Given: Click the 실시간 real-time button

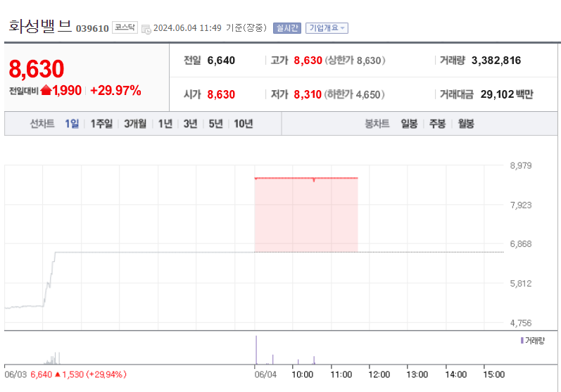Looking at the screenshot, I should click(x=287, y=28).
